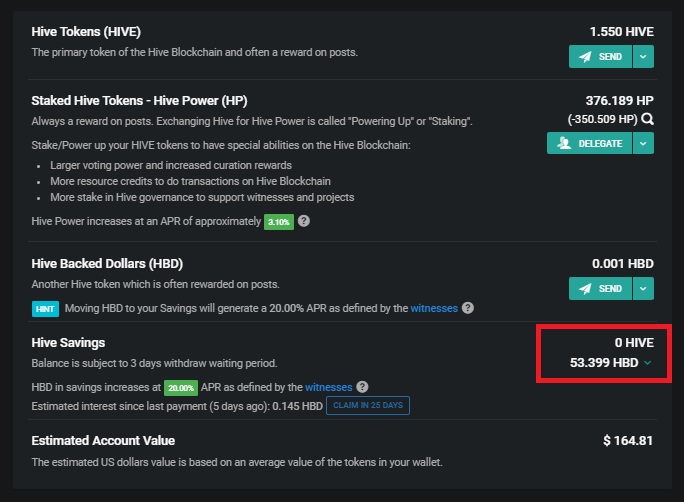Viewport: 684px width, 502px height.
Task: Expand the 53.399 HBD savings dropdown chevron
Action: tap(648, 363)
